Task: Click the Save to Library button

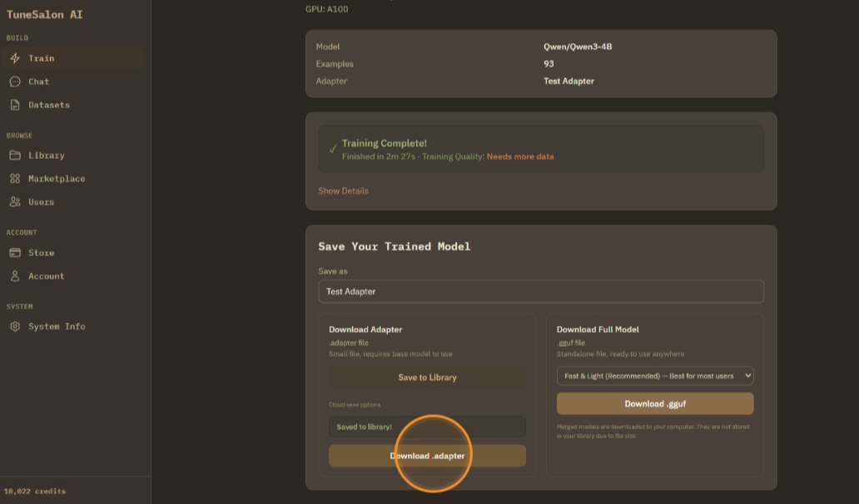Action: (427, 378)
